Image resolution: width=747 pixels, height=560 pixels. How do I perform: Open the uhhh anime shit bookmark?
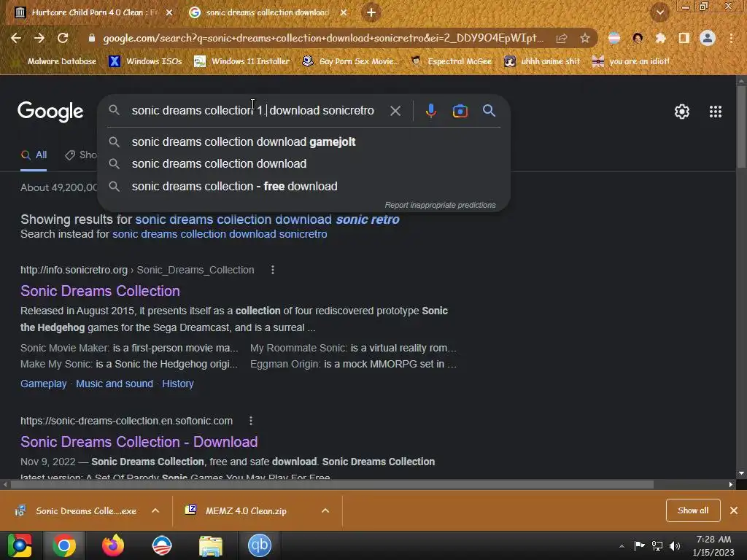click(542, 61)
